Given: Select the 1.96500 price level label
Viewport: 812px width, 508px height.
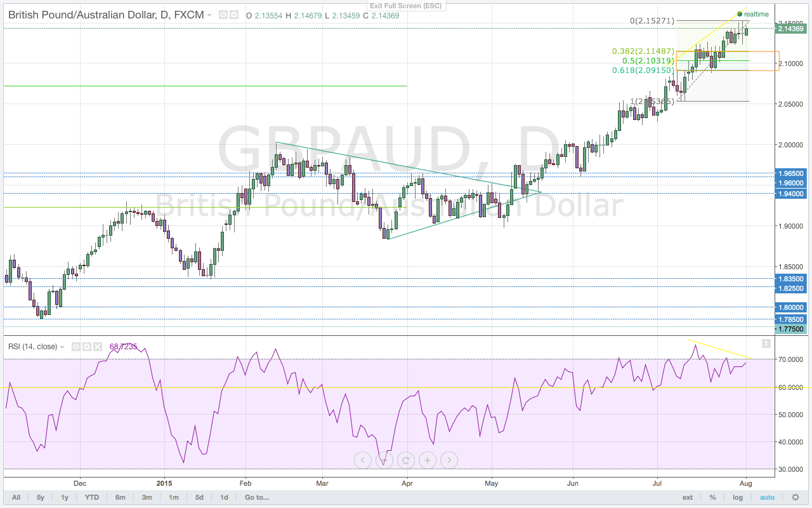Looking at the screenshot, I should point(791,173).
